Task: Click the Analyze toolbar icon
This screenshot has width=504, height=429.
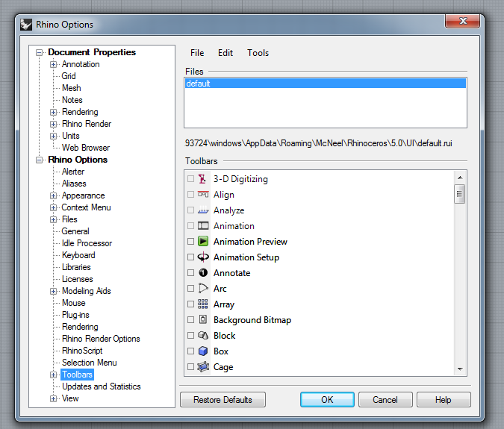Action: click(203, 210)
